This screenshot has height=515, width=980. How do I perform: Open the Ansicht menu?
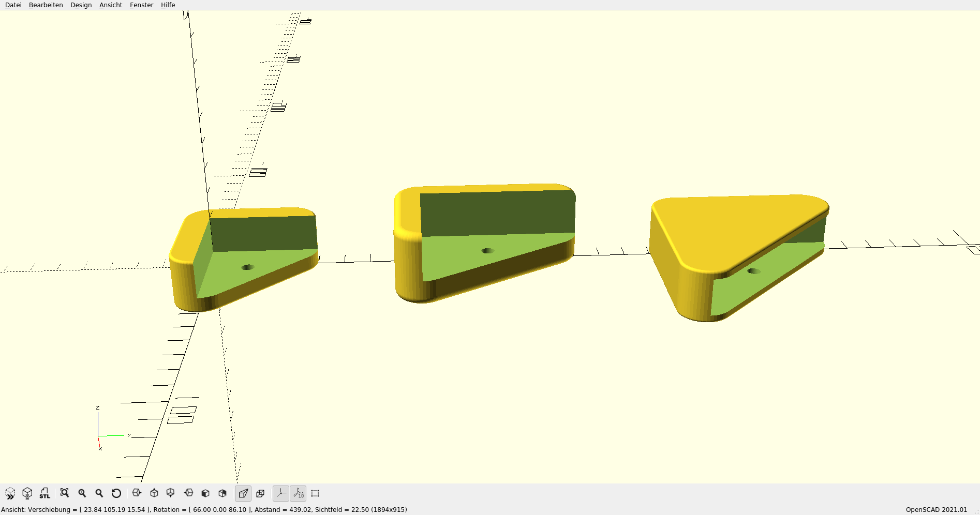111,5
